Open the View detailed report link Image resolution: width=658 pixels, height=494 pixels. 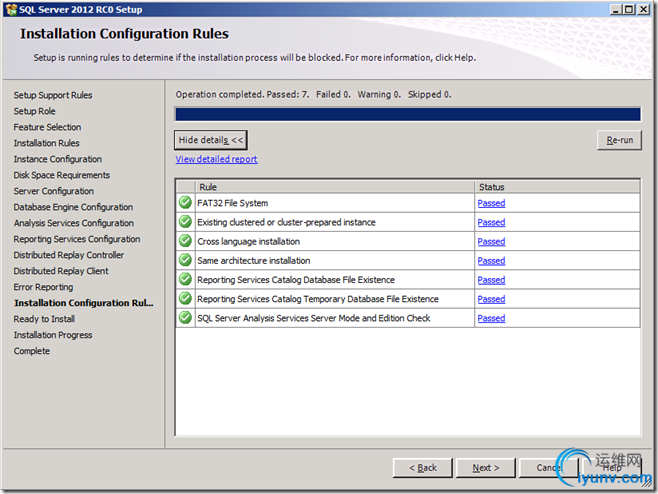point(216,159)
